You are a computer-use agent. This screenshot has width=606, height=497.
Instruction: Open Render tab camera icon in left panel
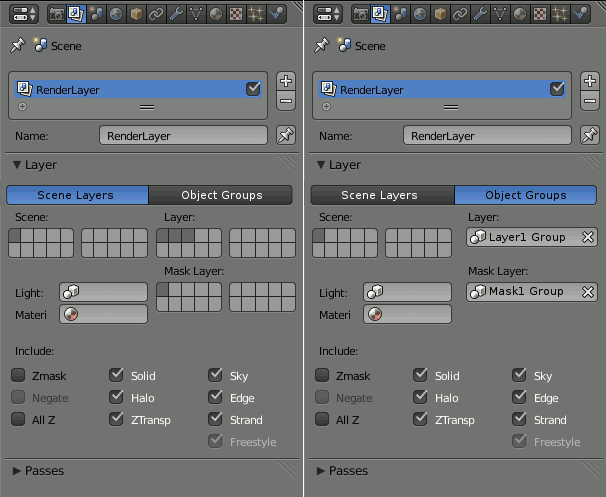point(57,14)
